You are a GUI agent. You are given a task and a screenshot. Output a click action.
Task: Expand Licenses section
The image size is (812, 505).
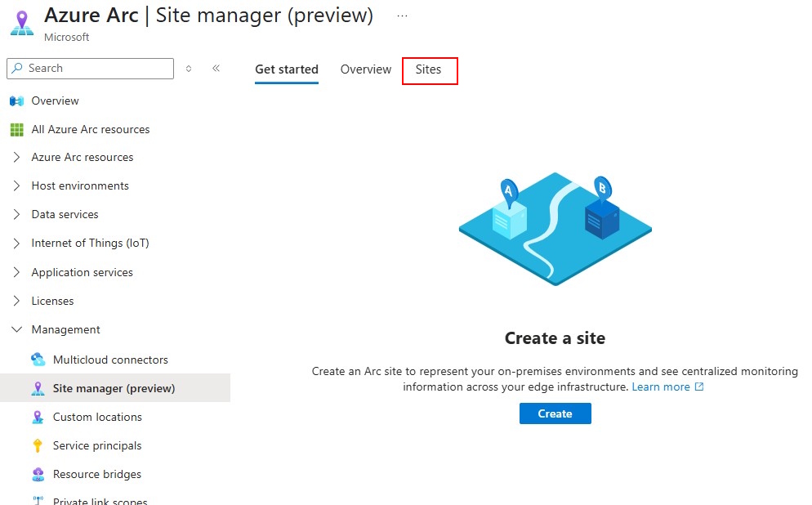(16, 301)
